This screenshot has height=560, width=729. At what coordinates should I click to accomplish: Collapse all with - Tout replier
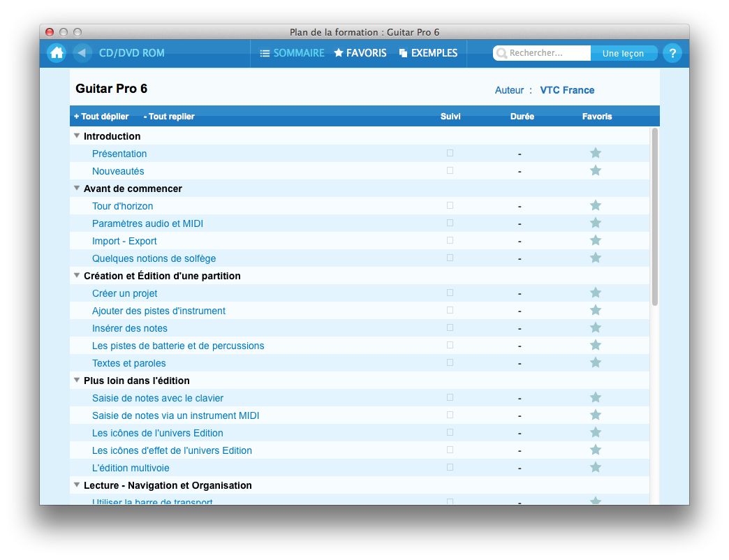(x=169, y=117)
